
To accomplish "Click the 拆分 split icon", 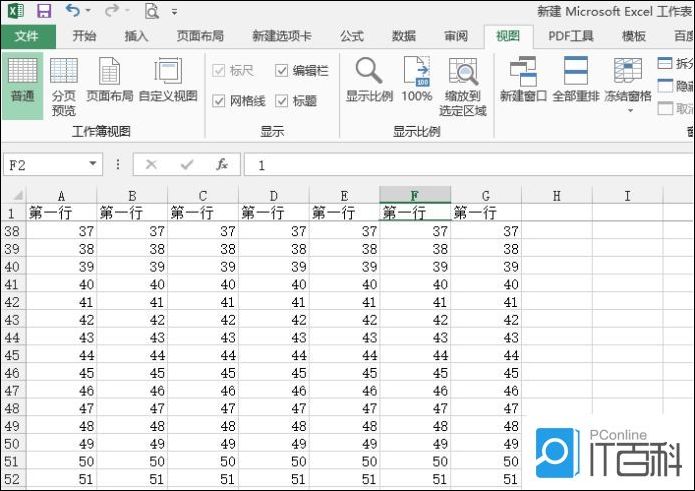I will [665, 63].
